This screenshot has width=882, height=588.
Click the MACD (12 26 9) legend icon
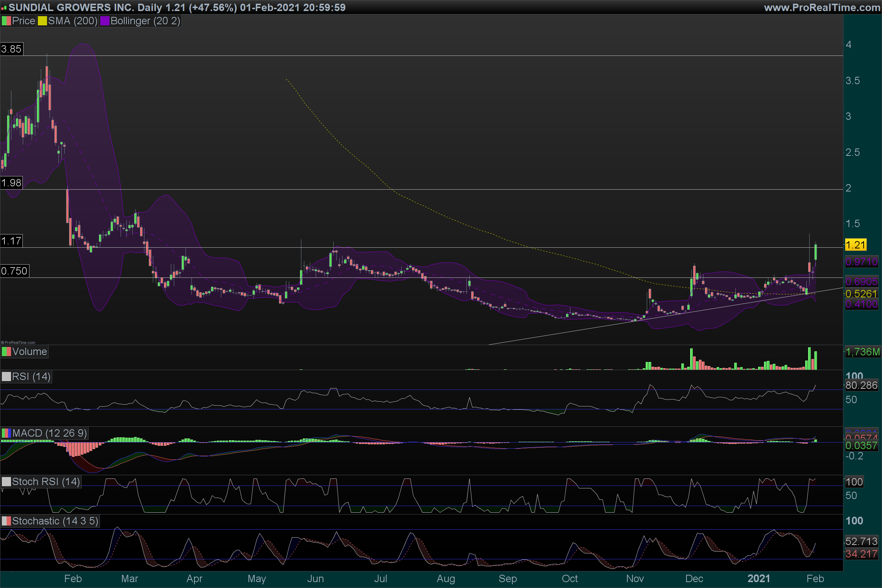tap(6, 433)
